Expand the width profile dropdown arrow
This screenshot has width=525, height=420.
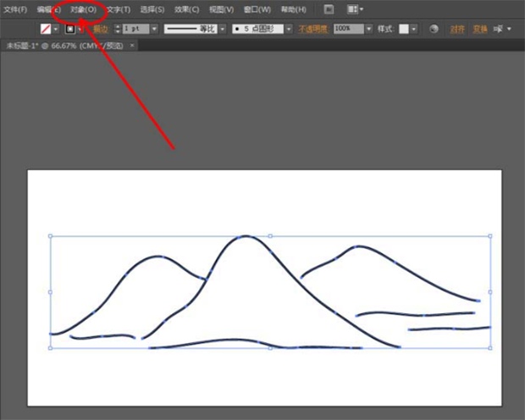(223, 29)
